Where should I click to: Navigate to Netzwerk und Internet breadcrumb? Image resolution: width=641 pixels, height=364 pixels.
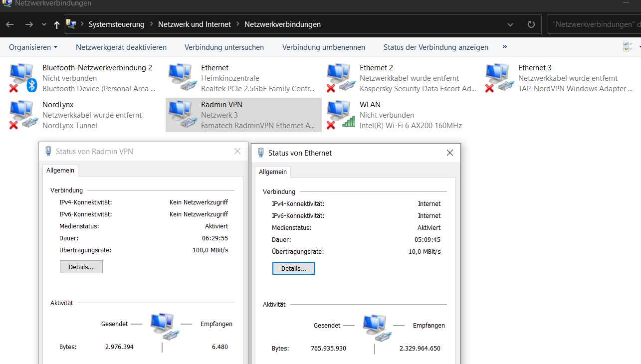pos(195,24)
